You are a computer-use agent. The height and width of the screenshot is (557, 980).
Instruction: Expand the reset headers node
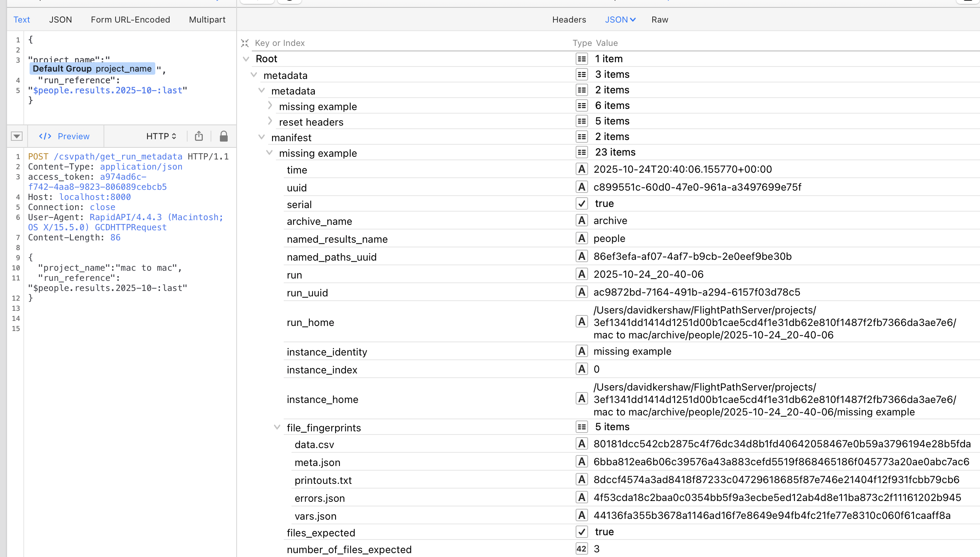coord(270,121)
